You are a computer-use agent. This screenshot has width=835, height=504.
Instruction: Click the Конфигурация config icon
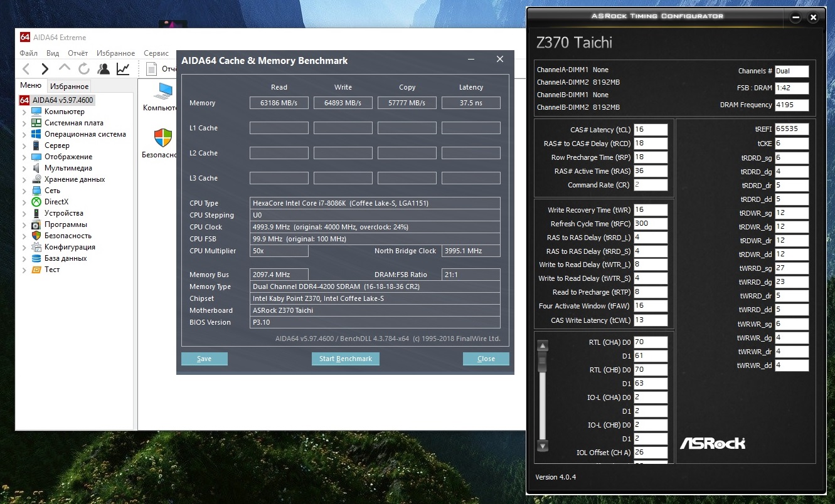point(36,247)
